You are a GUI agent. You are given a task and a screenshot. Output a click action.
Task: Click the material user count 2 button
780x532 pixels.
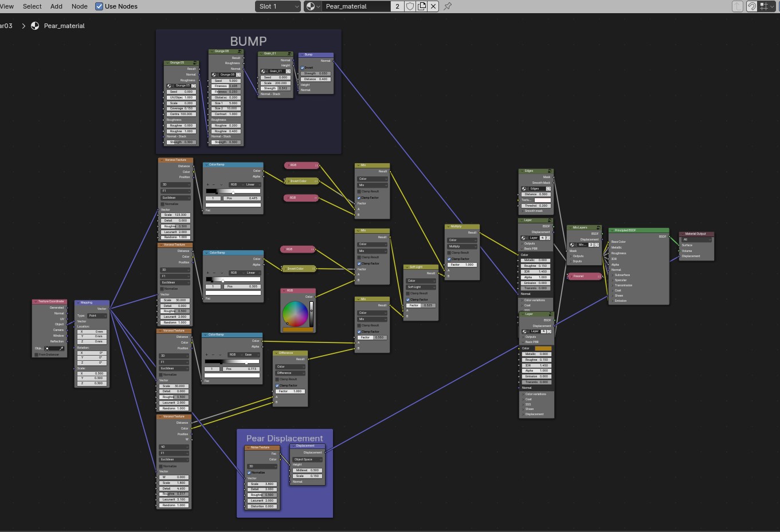(397, 6)
